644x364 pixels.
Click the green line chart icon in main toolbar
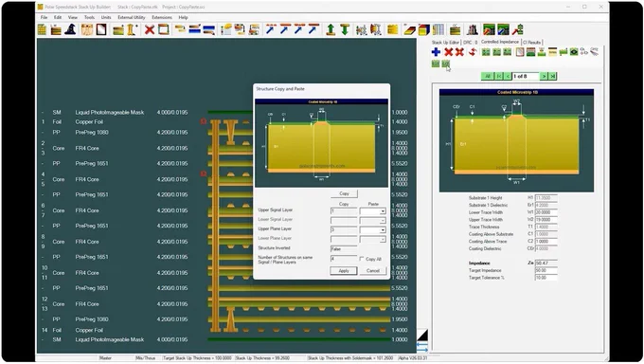(x=490, y=29)
